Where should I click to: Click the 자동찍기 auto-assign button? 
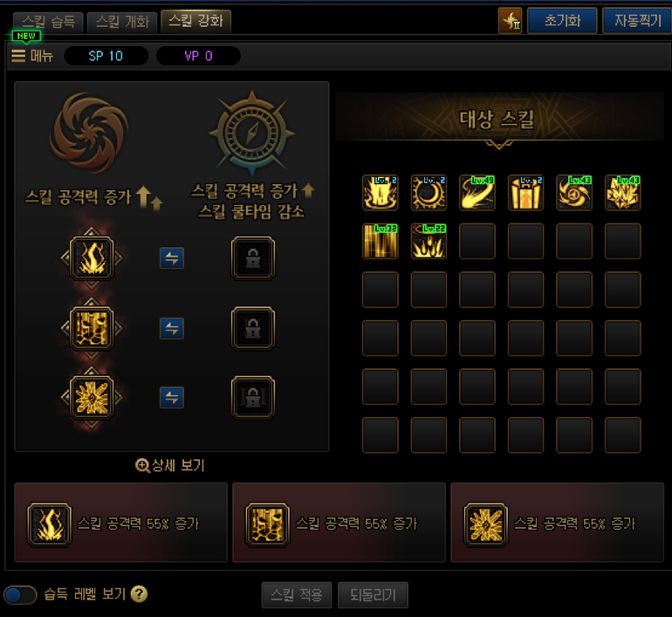pyautogui.click(x=638, y=21)
